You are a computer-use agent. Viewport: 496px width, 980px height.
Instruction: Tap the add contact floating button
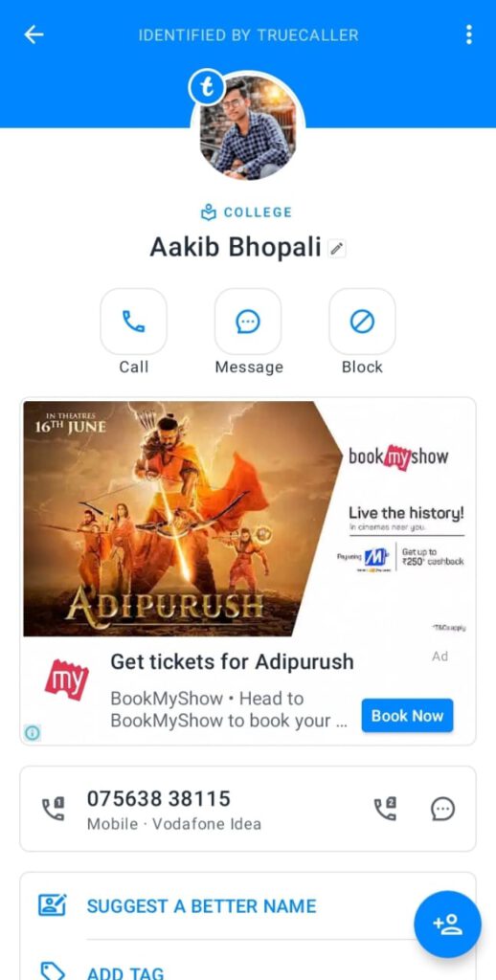(x=447, y=924)
